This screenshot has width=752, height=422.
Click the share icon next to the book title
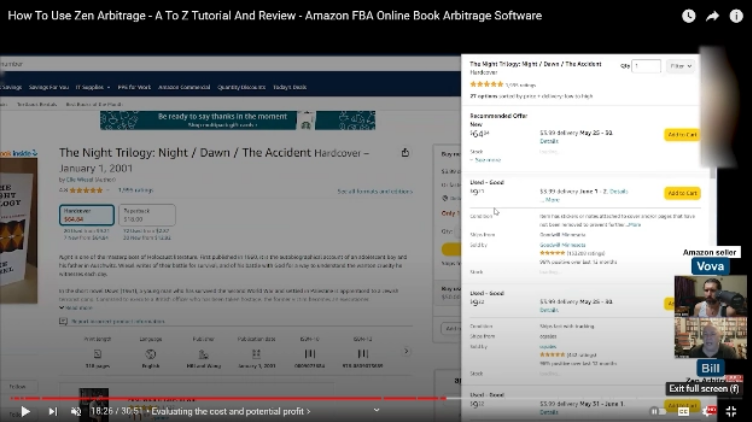tap(405, 152)
